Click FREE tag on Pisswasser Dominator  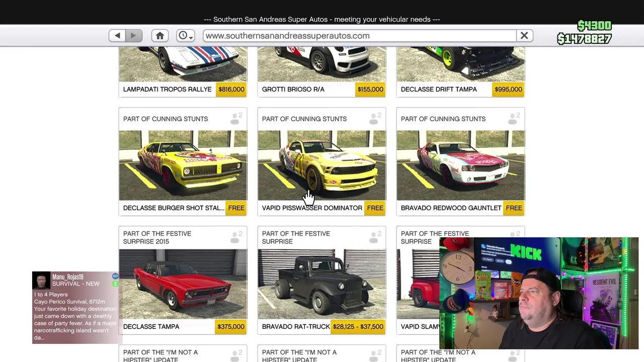[x=375, y=208]
